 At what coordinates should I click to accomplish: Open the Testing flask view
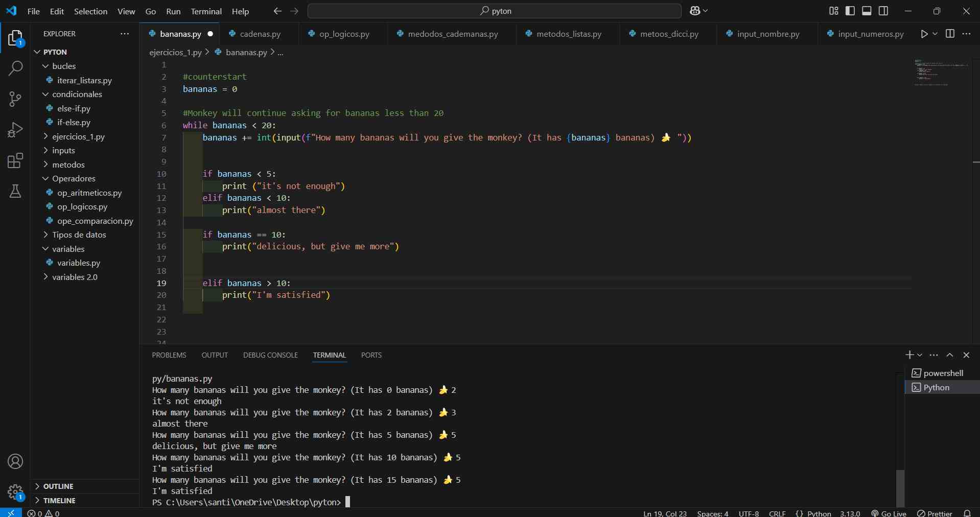15,191
